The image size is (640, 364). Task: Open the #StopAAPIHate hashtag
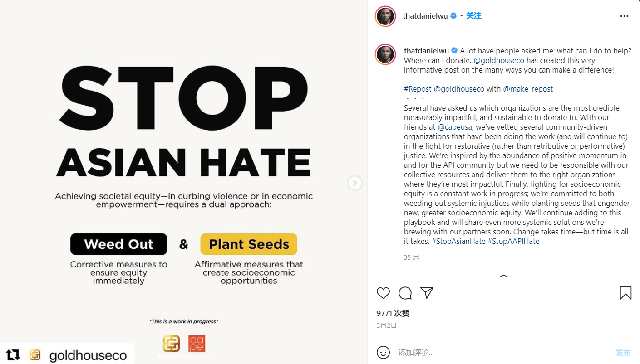tap(513, 241)
